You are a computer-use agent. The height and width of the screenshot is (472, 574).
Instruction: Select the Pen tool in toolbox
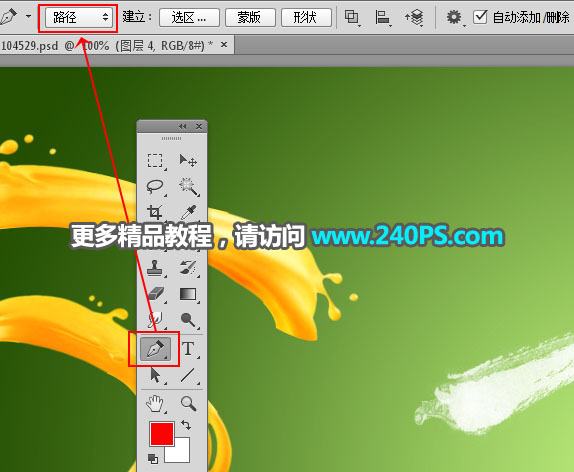[x=155, y=349]
